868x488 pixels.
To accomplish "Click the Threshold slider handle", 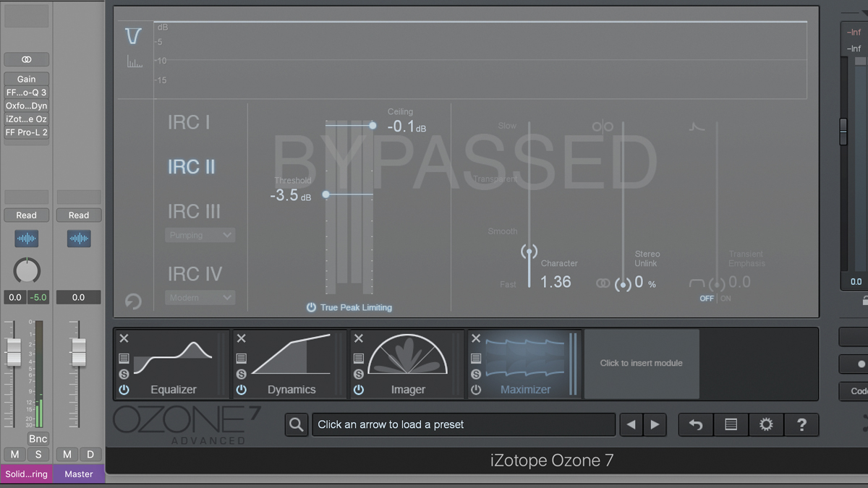I will click(x=326, y=194).
